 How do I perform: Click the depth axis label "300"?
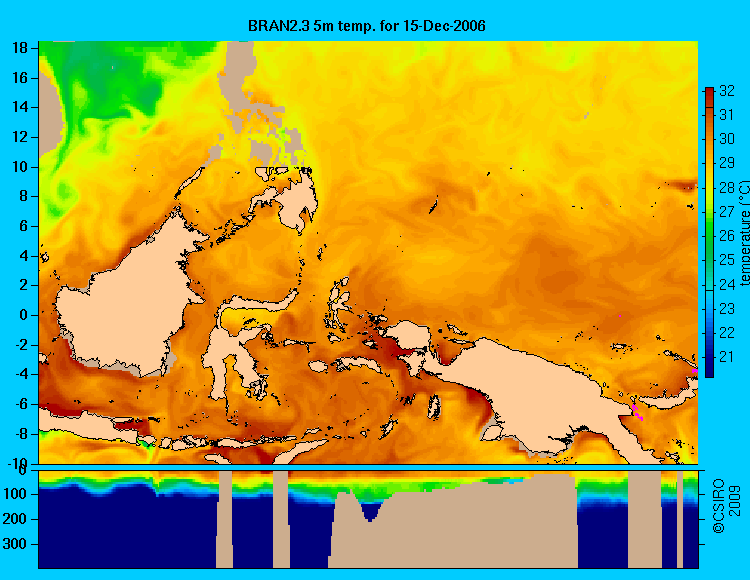[15, 544]
